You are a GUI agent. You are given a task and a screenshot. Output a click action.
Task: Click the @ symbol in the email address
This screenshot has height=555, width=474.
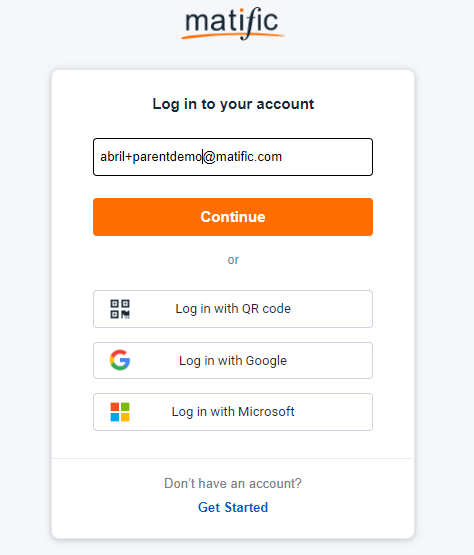tap(209, 157)
